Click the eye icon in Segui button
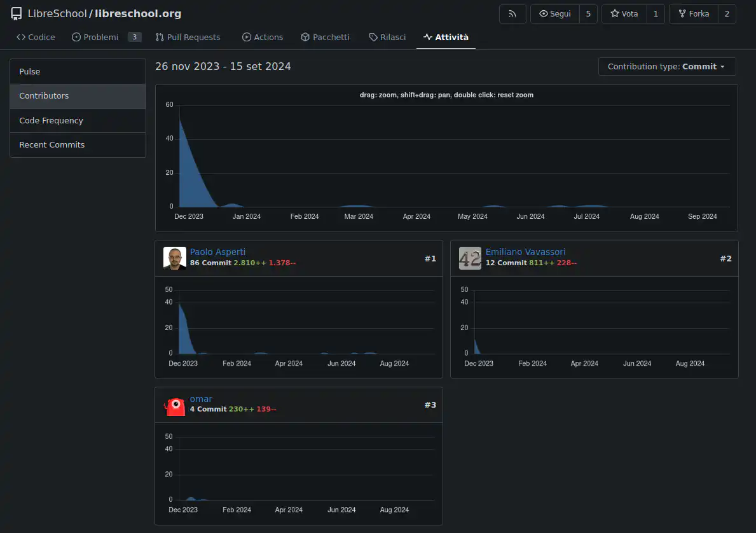Viewport: 756px width, 533px height. point(544,13)
